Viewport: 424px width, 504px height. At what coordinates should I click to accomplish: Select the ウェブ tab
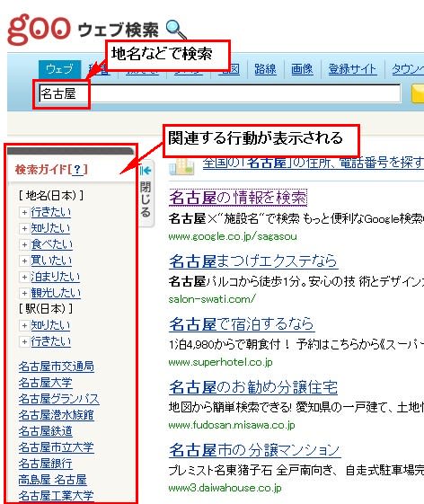coord(60,69)
